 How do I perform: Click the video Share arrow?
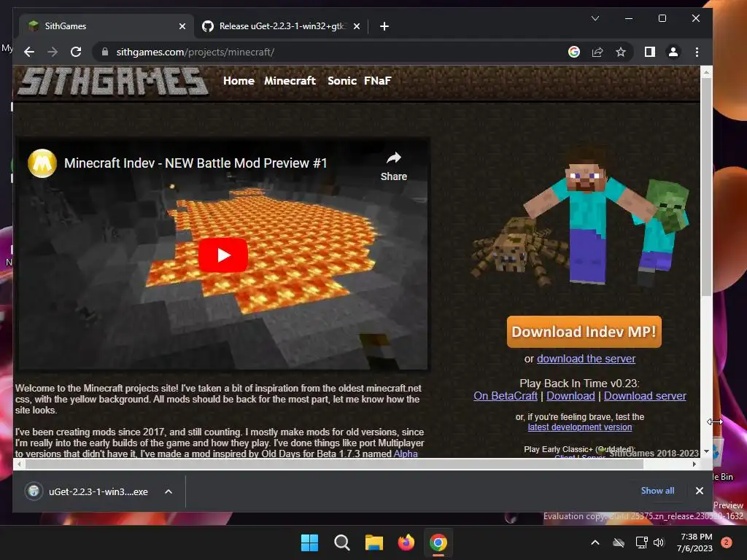(x=393, y=166)
